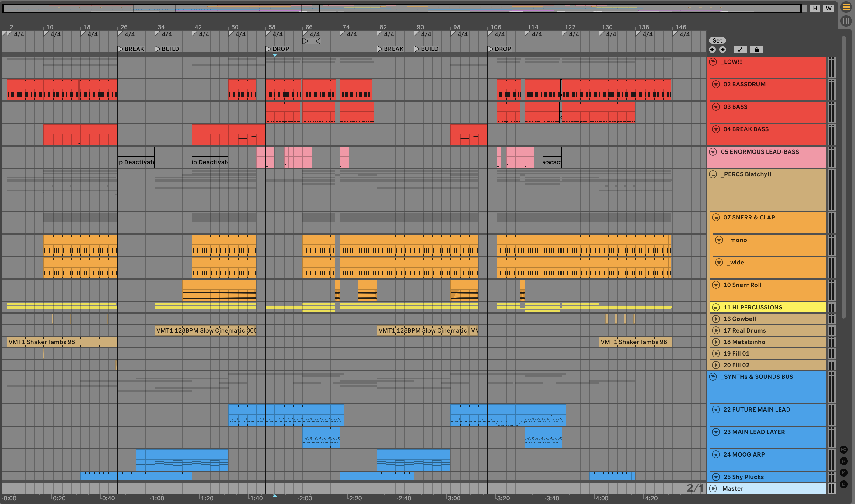Screen dimensions: 855x504
Task: Collapse the 23 MAIN LEAD LAYER track
Action: (x=716, y=432)
